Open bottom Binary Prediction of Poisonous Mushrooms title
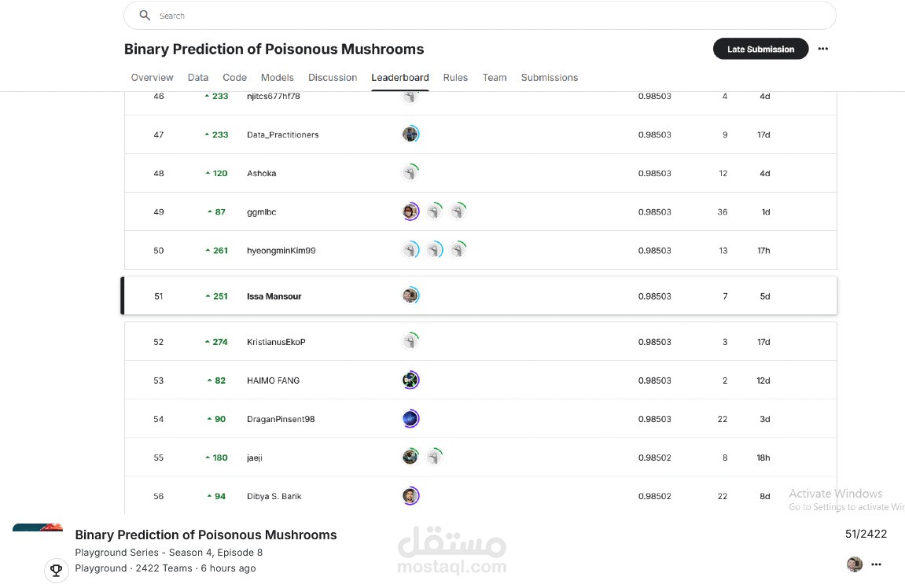The height and width of the screenshot is (588, 905). 206,535
